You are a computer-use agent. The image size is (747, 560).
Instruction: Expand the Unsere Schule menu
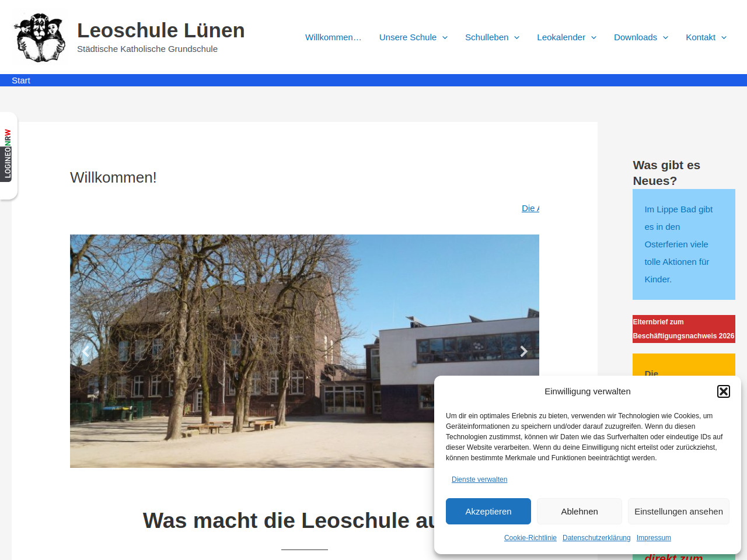[x=413, y=37]
